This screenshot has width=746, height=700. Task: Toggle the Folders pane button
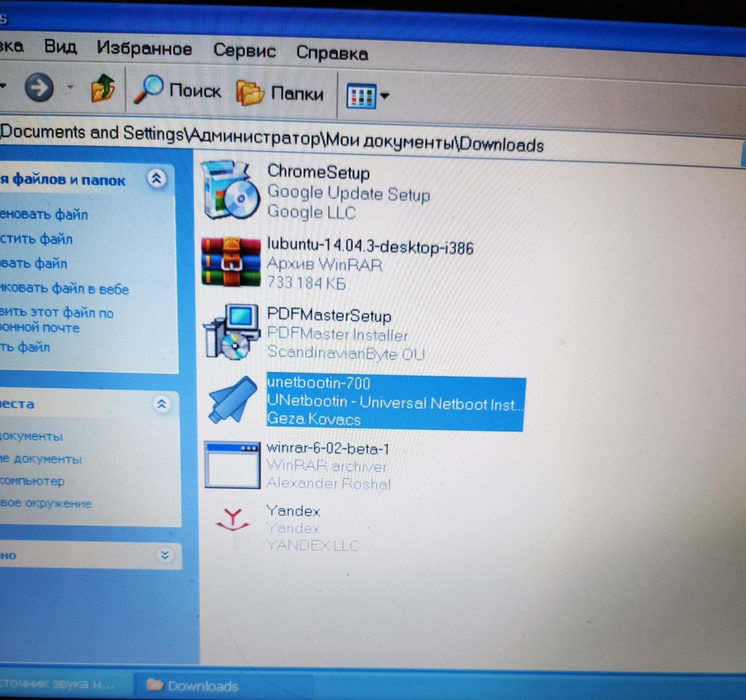[x=280, y=93]
